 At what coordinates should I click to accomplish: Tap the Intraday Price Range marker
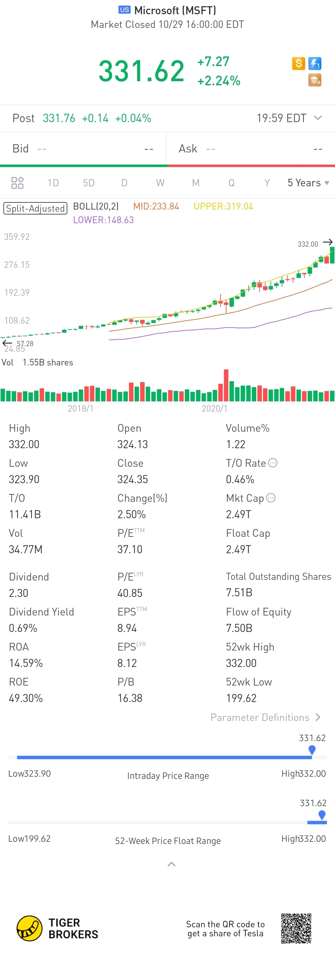pyautogui.click(x=312, y=750)
